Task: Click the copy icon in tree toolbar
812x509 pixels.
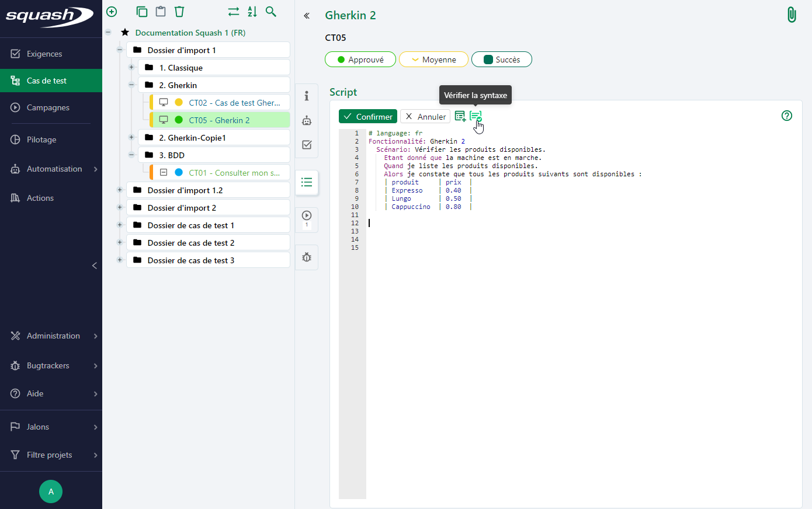Action: (141, 12)
